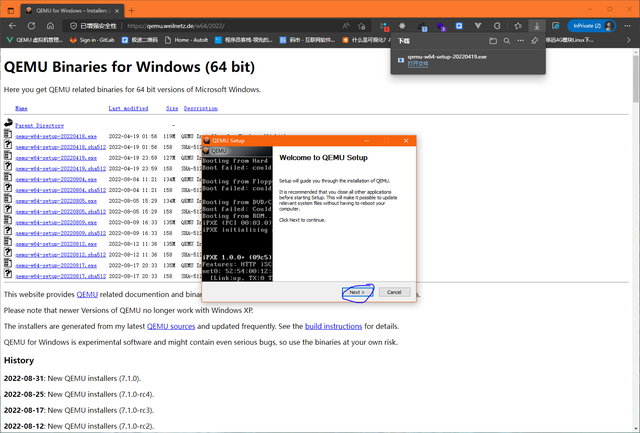Search downloads using the magnifier icon

point(507,41)
